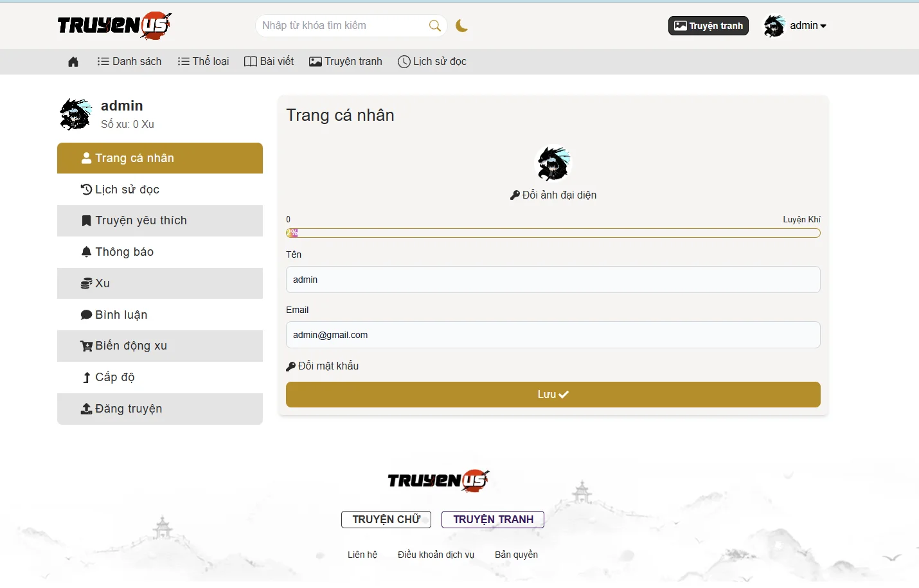Screen dimensions: 919x588
Task: Toggle dark mode with the moon icon
Action: (462, 25)
